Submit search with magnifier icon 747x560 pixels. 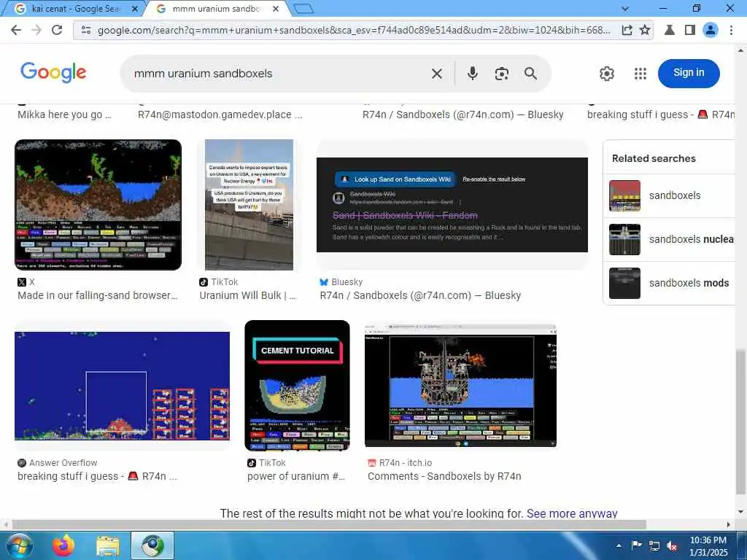coord(531,74)
